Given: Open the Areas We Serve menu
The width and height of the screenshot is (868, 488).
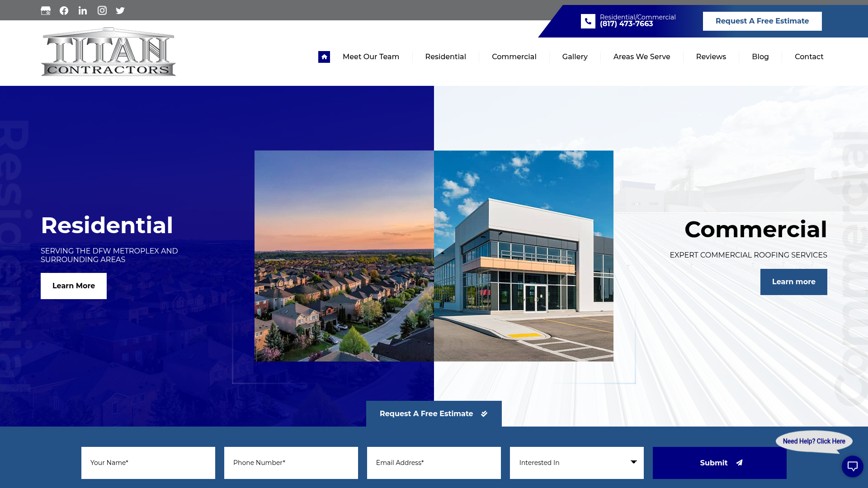Looking at the screenshot, I should click(642, 57).
